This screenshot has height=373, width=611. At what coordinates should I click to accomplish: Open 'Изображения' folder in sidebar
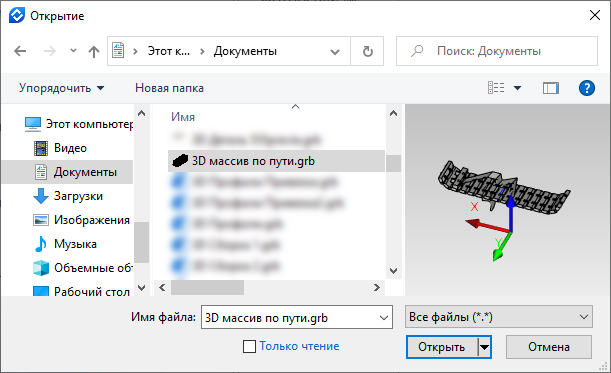point(92,220)
